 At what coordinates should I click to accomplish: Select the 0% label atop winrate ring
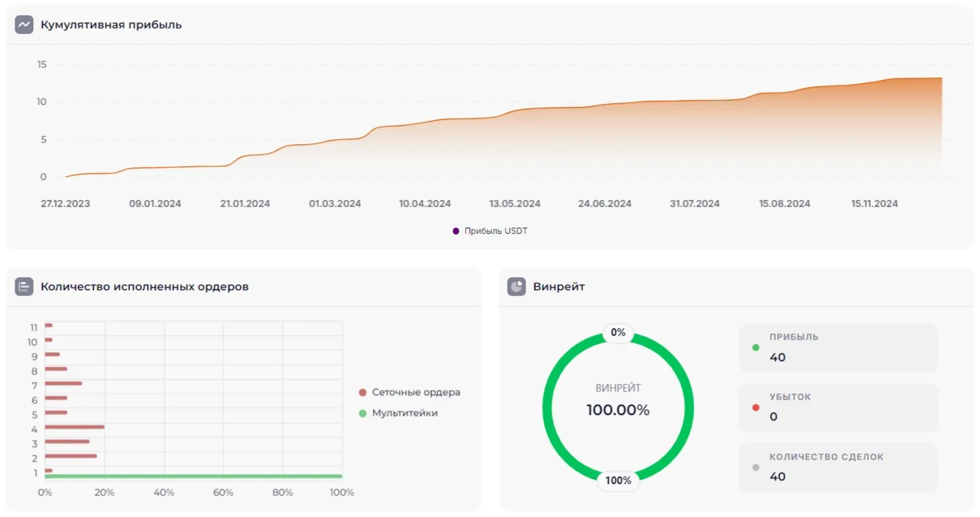[618, 333]
